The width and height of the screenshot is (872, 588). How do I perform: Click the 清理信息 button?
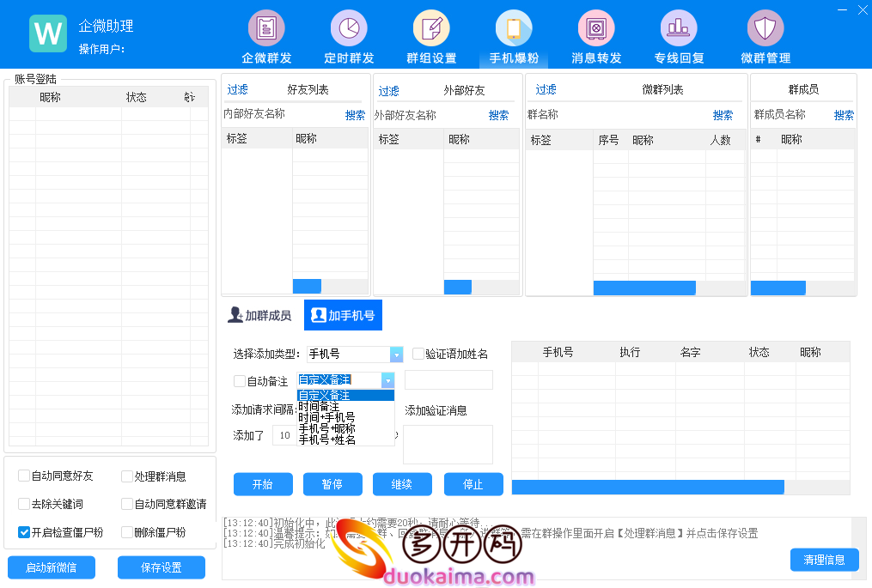pyautogui.click(x=823, y=560)
